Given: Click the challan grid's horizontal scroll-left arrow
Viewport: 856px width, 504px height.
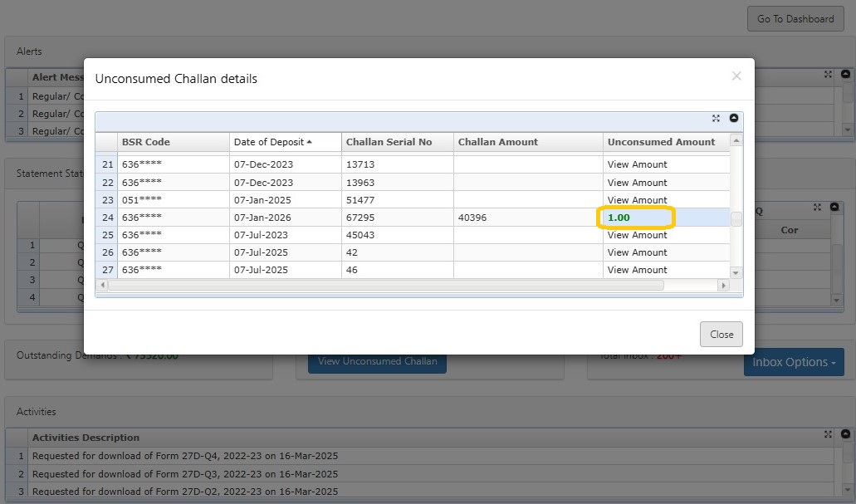Looking at the screenshot, I should pos(103,285).
